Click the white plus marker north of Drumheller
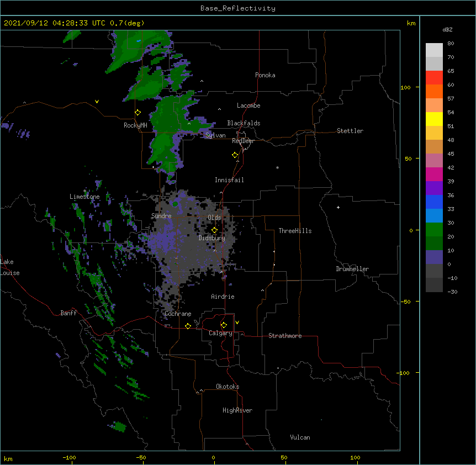This screenshot has width=476, height=465. click(338, 207)
